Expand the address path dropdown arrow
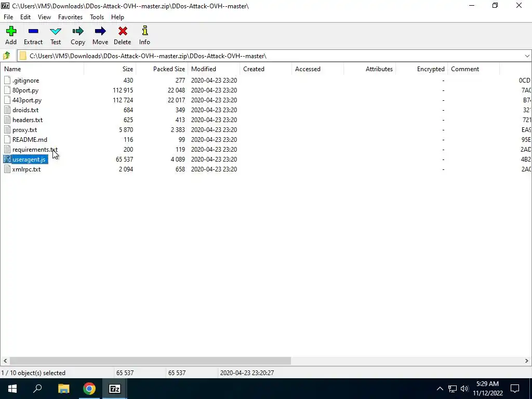The width and height of the screenshot is (532, 399). coord(527,56)
